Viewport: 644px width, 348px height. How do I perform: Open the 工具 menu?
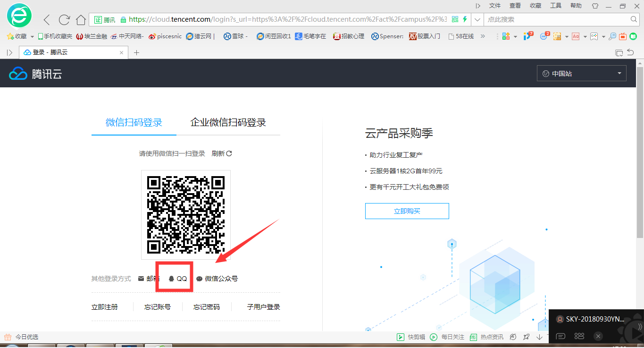pos(556,6)
